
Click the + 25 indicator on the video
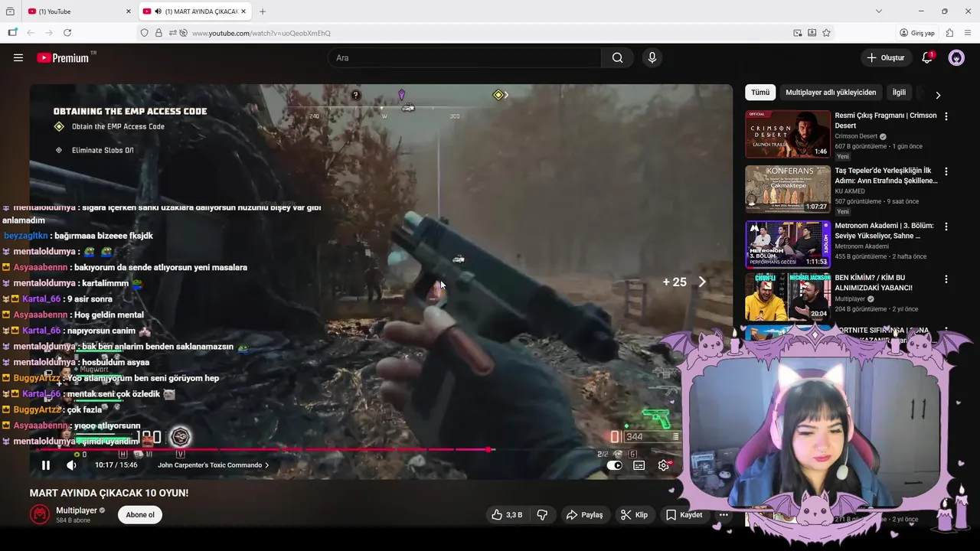click(675, 282)
